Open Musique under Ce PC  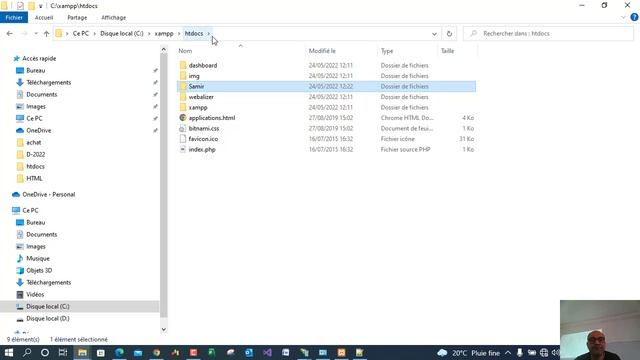coord(38,258)
